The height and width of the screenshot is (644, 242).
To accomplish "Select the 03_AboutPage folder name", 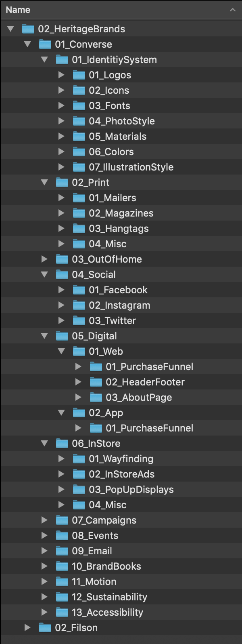I will [x=139, y=397].
